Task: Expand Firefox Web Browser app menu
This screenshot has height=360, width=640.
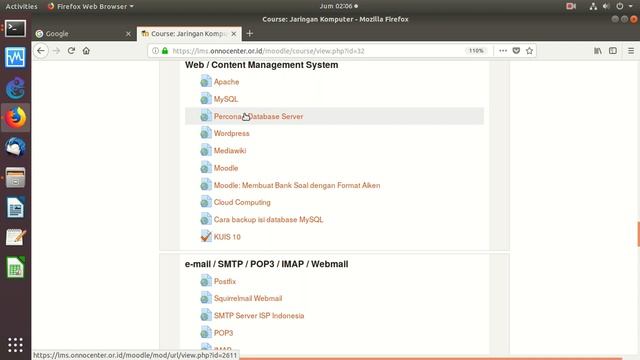Action: click(91, 6)
